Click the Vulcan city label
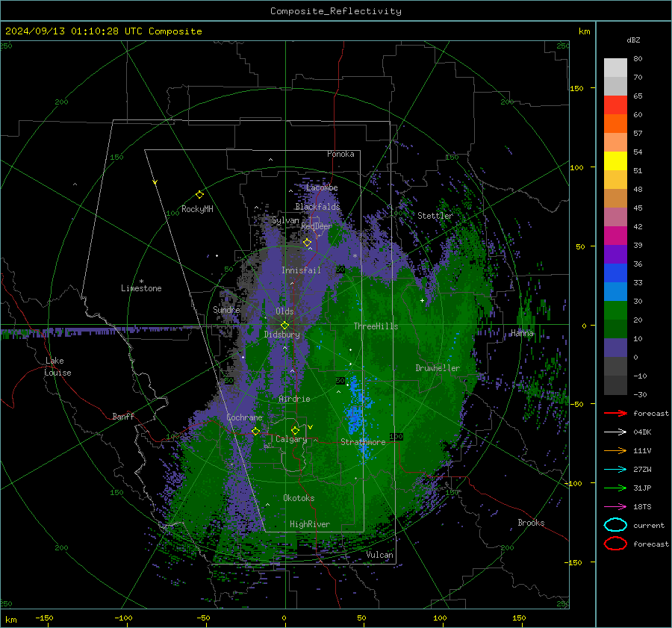This screenshot has width=672, height=628. 379,555
